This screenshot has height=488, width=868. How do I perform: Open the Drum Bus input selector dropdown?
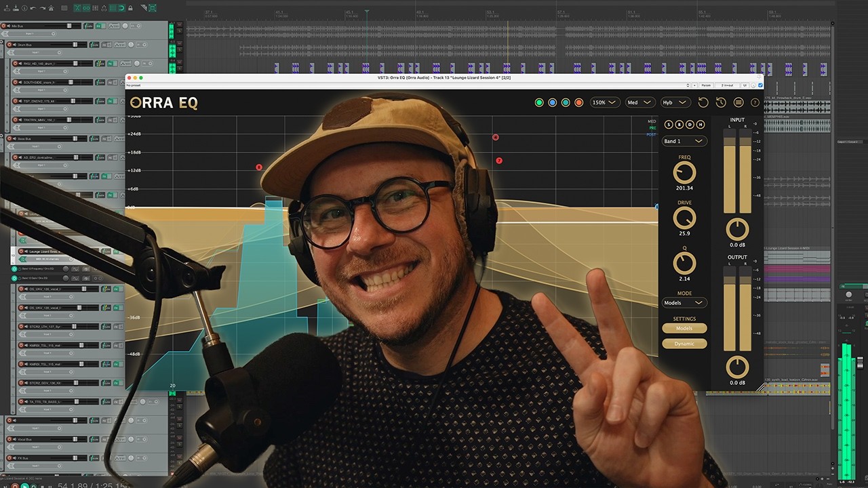(x=35, y=52)
